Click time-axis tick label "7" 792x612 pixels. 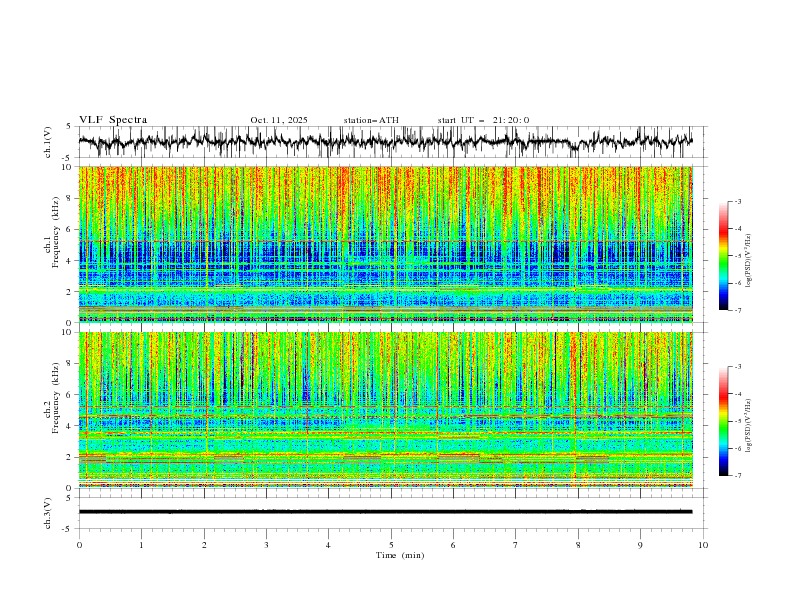click(516, 545)
